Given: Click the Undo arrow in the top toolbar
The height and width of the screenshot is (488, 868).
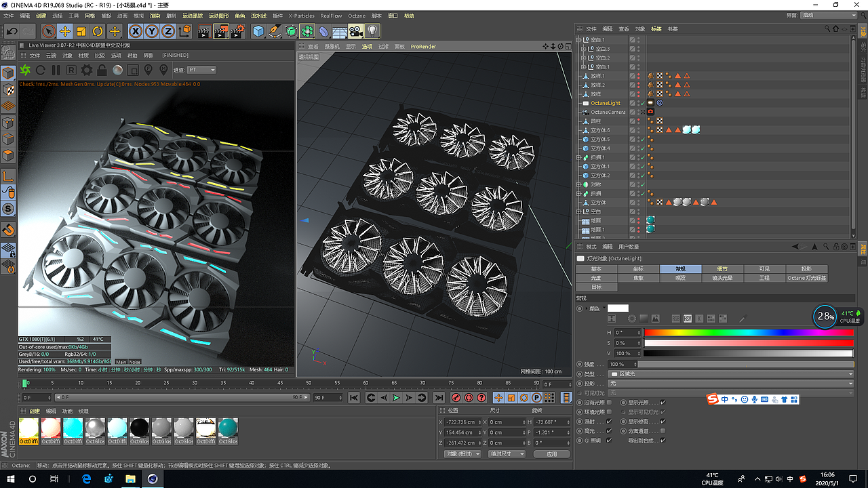Looking at the screenshot, I should pos(12,31).
